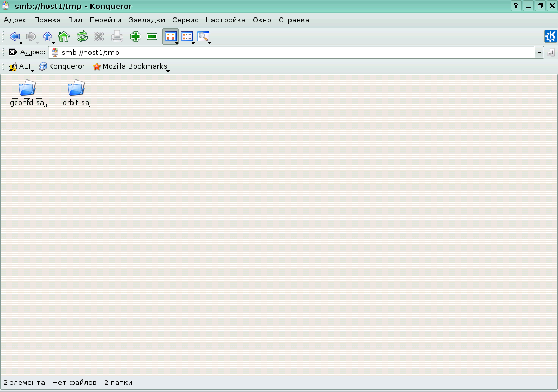Go to the home folder
The image size is (558, 392).
coord(64,36)
